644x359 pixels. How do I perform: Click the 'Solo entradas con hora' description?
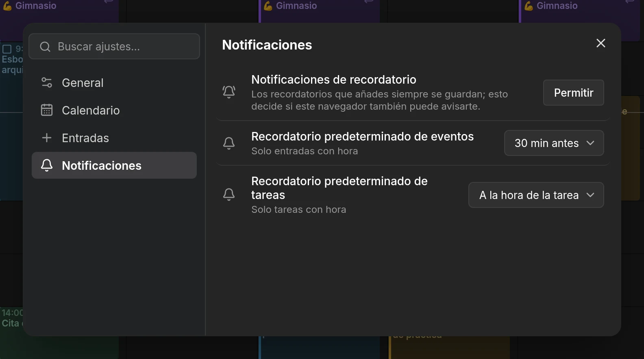point(305,151)
